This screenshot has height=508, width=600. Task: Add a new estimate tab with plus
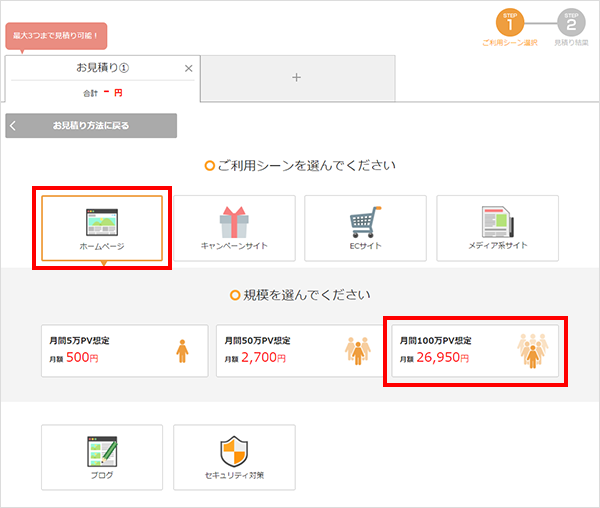click(296, 78)
